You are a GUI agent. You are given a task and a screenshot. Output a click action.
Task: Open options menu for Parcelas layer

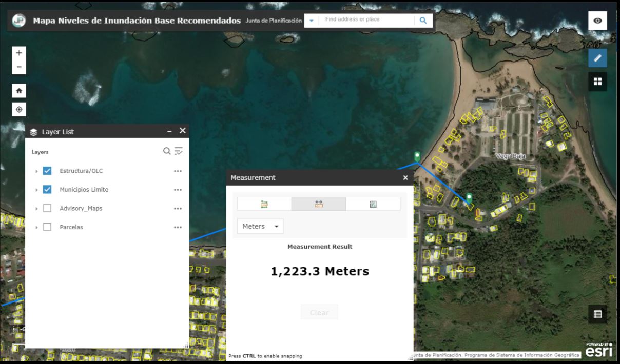(x=178, y=227)
